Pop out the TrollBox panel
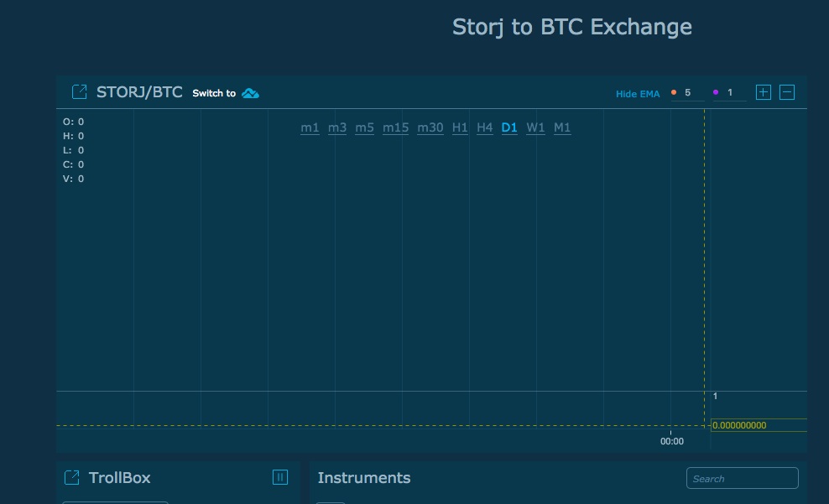 [72, 477]
